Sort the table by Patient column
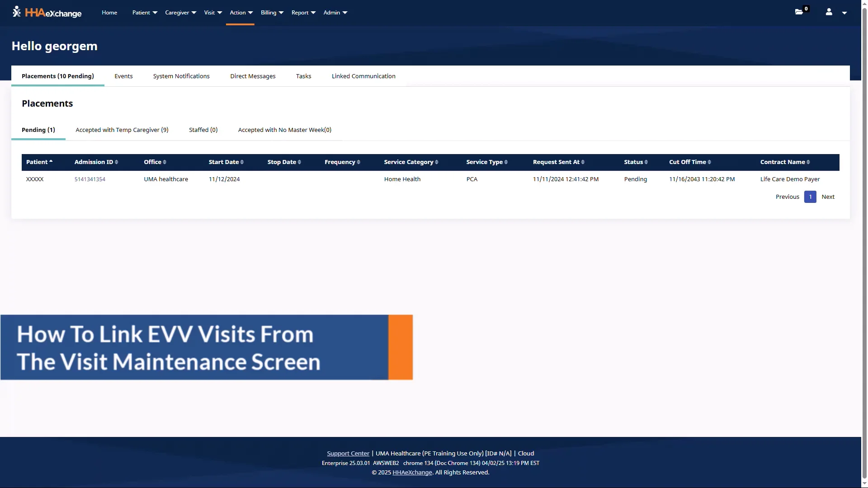868x488 pixels. pyautogui.click(x=39, y=162)
